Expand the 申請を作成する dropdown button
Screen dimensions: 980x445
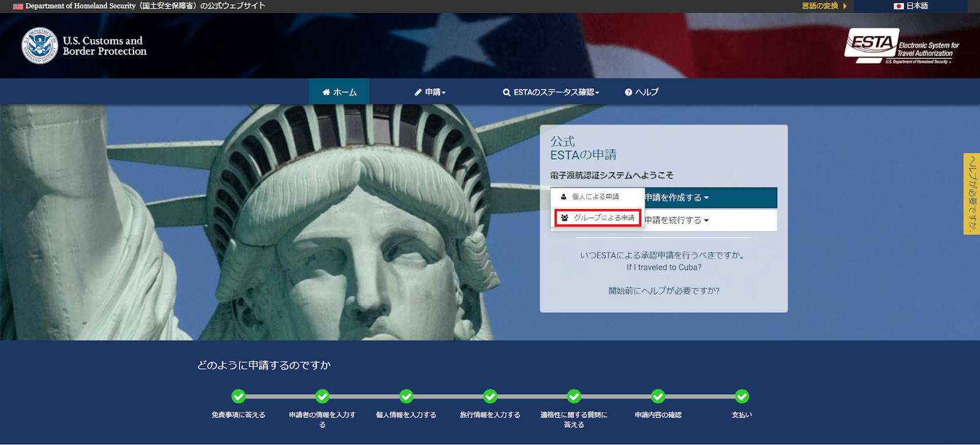pyautogui.click(x=710, y=197)
